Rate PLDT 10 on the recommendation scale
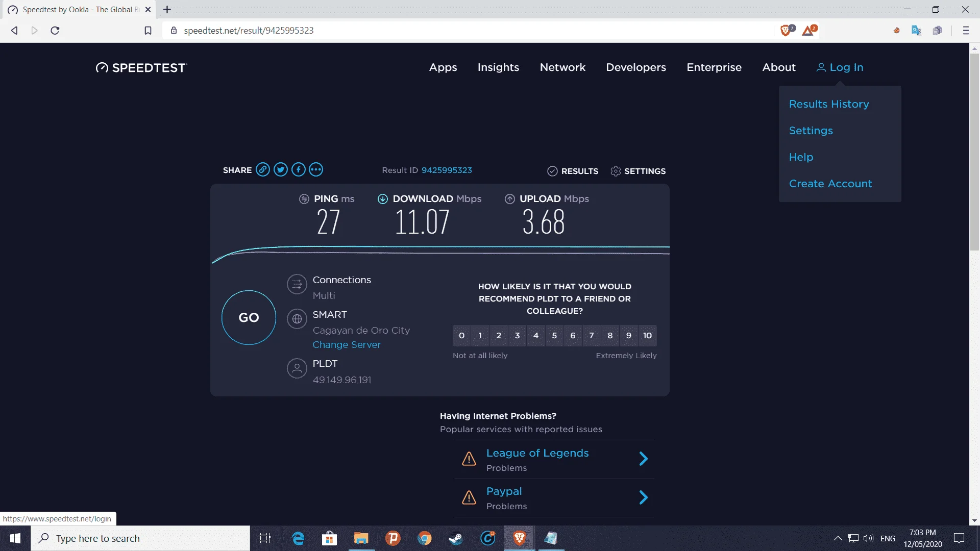980x551 pixels. click(x=647, y=336)
